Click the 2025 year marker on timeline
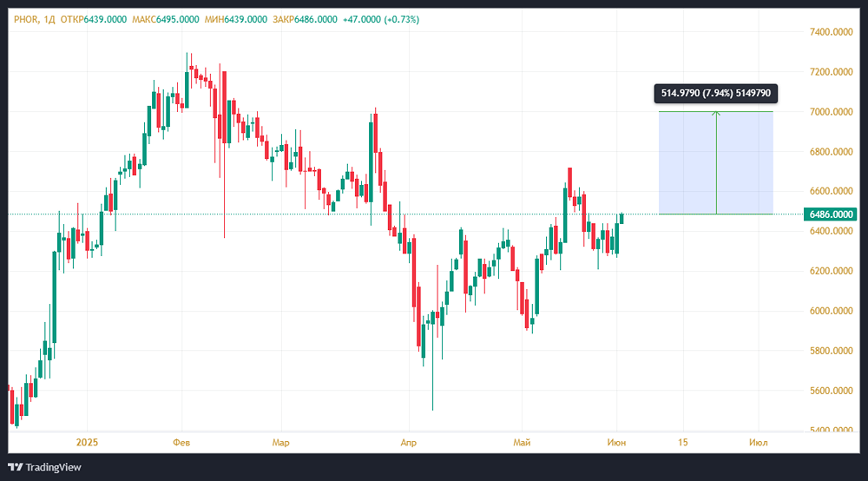This screenshot has height=481, width=868. coord(88,443)
